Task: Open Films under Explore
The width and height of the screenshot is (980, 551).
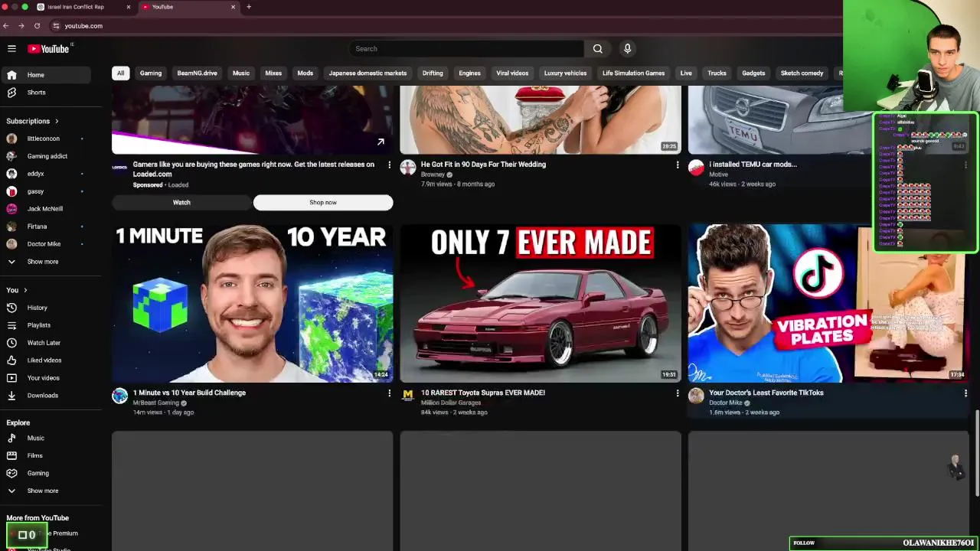Action: click(x=46, y=456)
